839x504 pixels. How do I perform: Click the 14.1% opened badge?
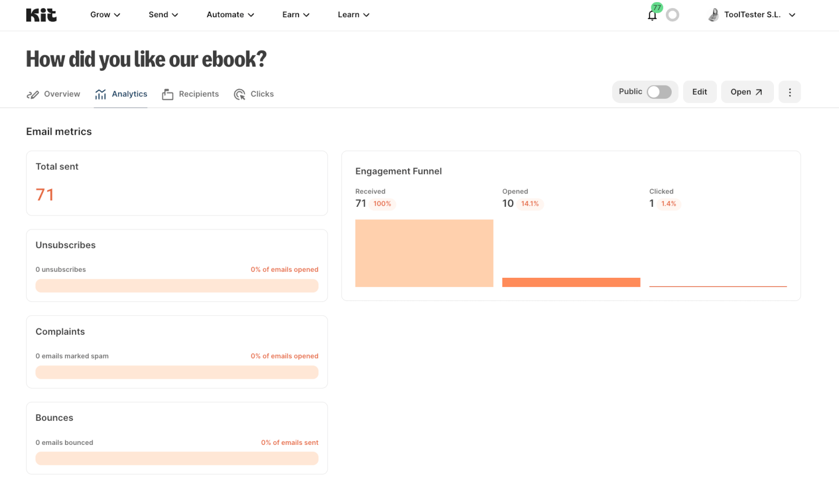[x=530, y=204]
